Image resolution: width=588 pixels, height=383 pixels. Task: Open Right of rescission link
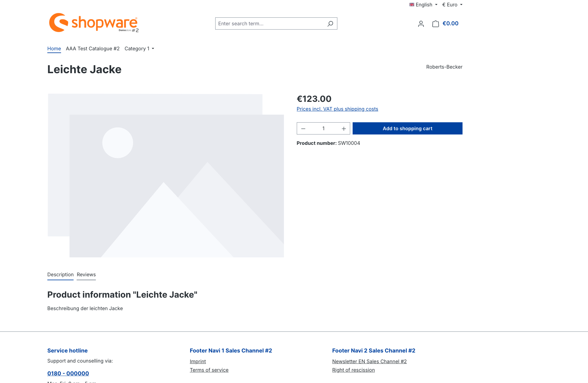(353, 370)
